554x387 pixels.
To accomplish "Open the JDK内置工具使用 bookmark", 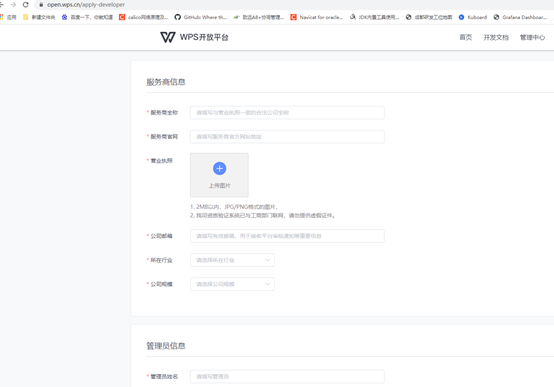I will pyautogui.click(x=375, y=17).
